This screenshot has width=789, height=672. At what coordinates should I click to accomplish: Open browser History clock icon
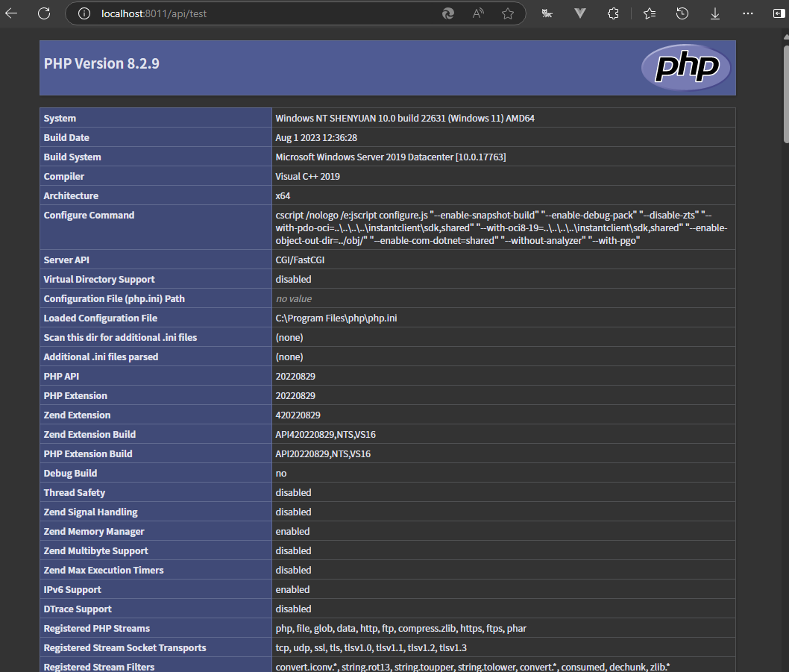[x=682, y=13]
